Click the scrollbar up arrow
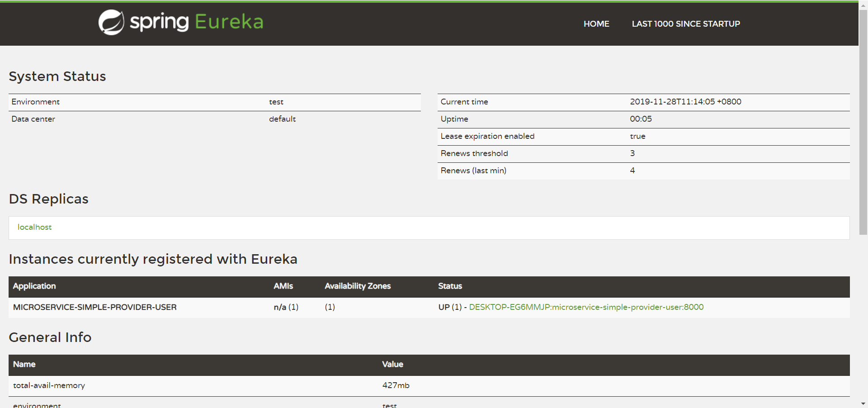Screen dimensions: 868x408 click(863, 5)
